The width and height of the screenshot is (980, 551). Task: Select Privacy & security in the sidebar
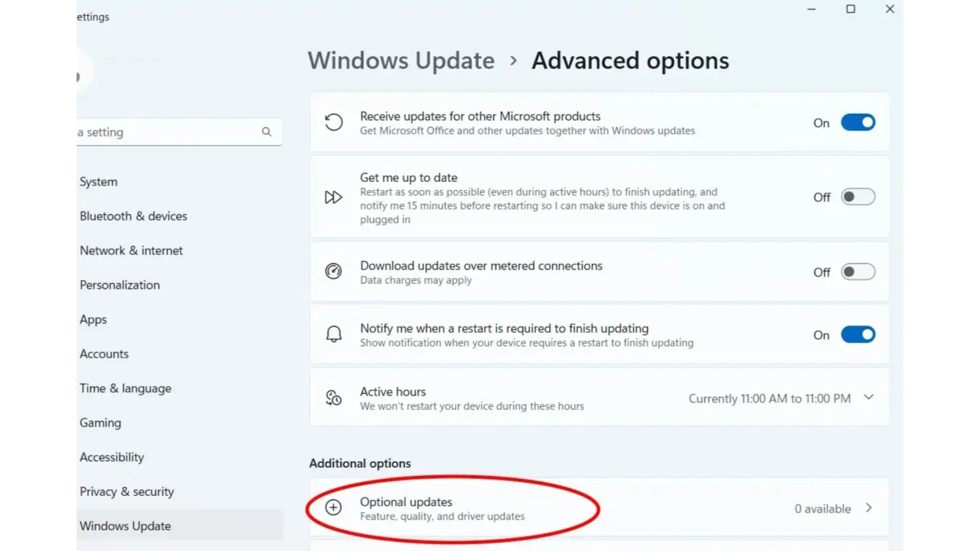(127, 491)
